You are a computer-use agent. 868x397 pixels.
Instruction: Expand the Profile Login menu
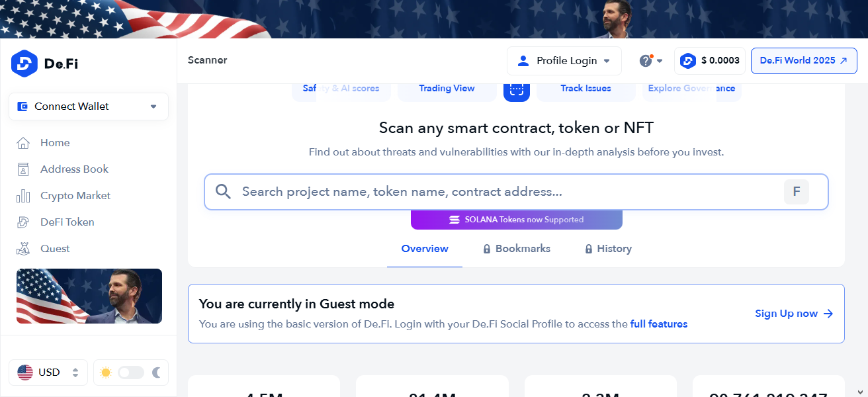point(564,60)
